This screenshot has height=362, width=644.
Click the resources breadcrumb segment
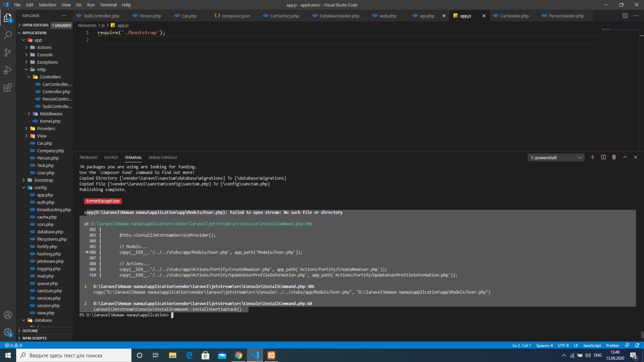pos(87,25)
